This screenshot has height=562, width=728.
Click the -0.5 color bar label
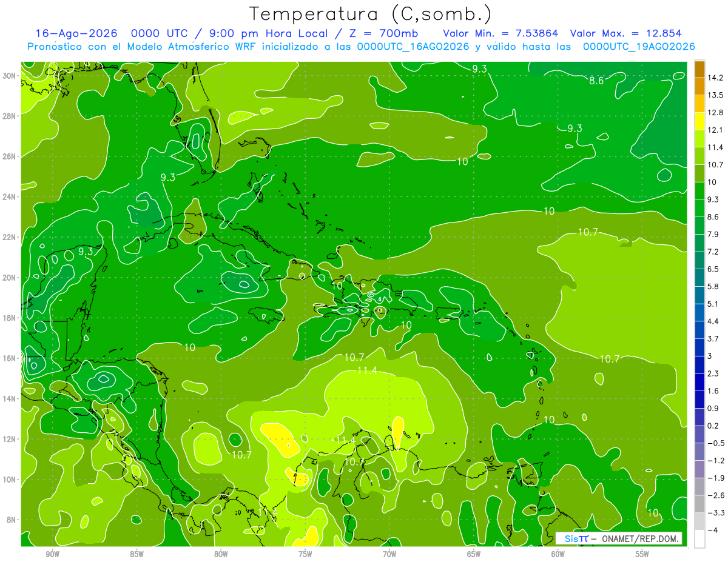tap(715, 443)
